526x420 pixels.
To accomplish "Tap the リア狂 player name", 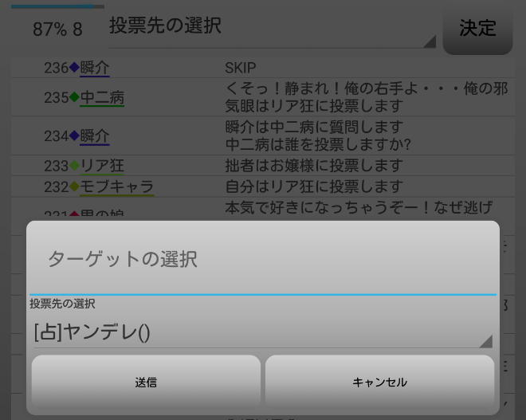I will tap(102, 166).
